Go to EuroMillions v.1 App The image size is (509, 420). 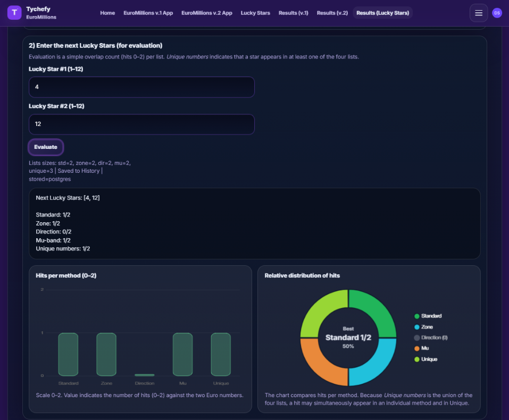point(148,13)
